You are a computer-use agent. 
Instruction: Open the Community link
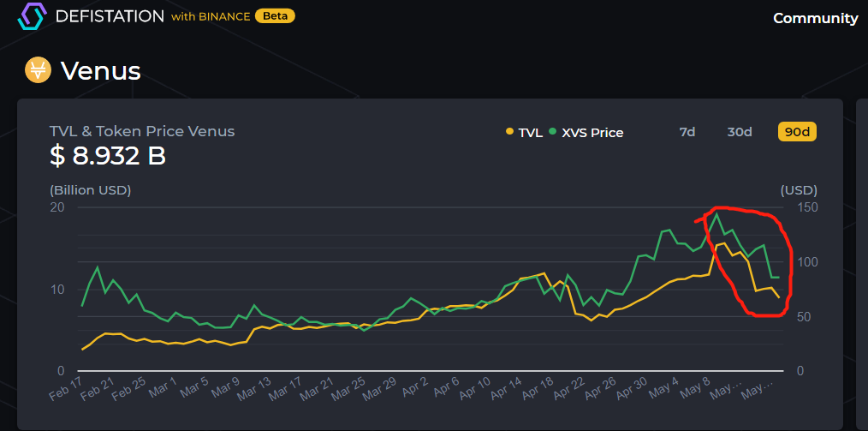(x=815, y=18)
